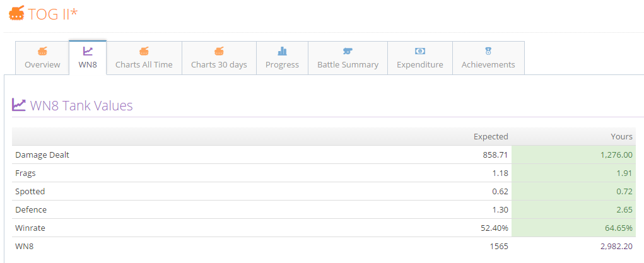Open the Achievements tab

tap(488, 58)
